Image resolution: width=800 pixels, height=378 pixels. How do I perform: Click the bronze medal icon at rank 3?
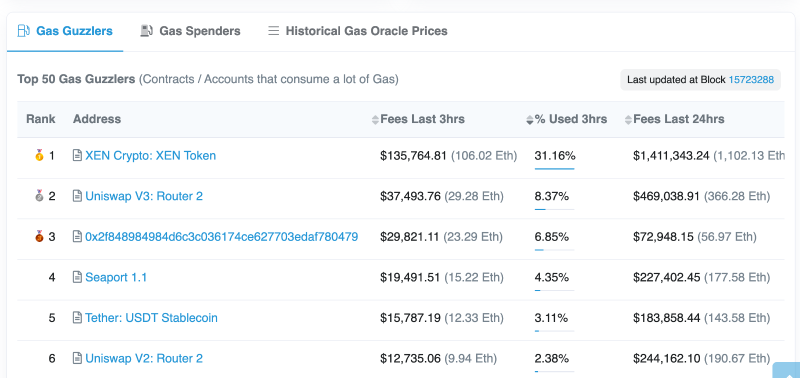(x=39, y=236)
